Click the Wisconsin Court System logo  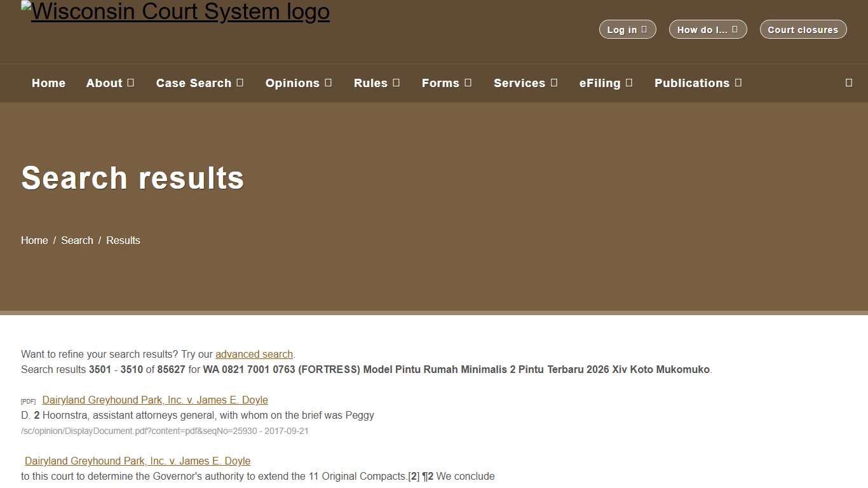pyautogui.click(x=175, y=11)
